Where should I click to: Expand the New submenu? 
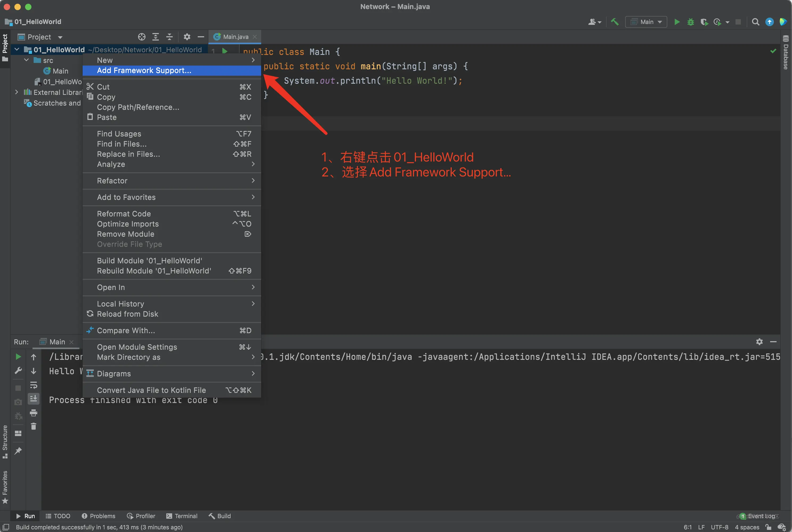click(172, 60)
